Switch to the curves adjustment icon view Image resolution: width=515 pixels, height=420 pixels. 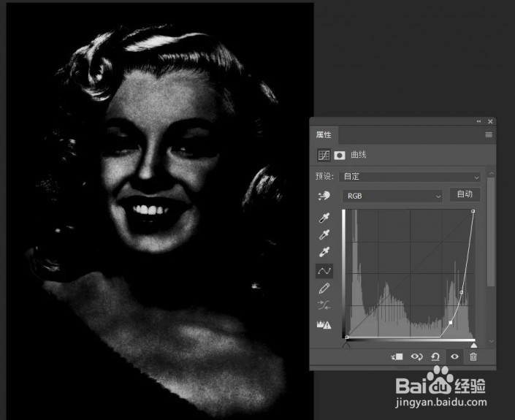pos(324,155)
